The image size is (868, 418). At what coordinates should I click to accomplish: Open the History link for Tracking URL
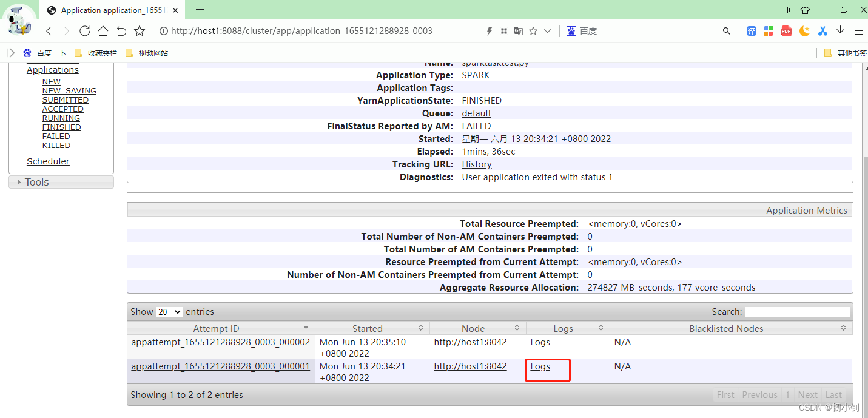coord(476,164)
